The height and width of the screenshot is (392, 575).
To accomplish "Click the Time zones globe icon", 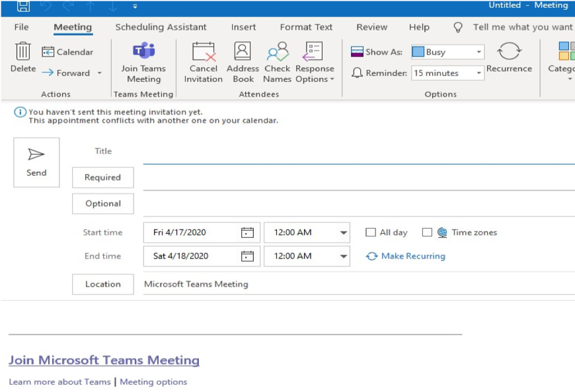I will coord(442,233).
